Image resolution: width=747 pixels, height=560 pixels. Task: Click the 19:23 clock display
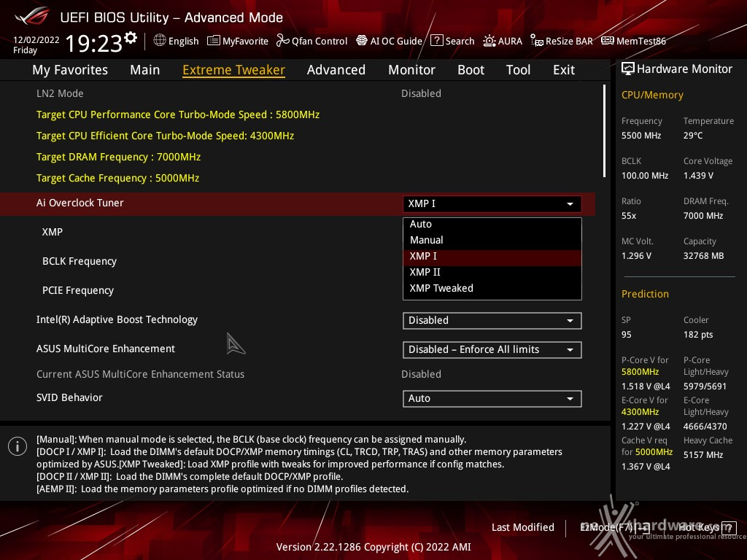(94, 44)
